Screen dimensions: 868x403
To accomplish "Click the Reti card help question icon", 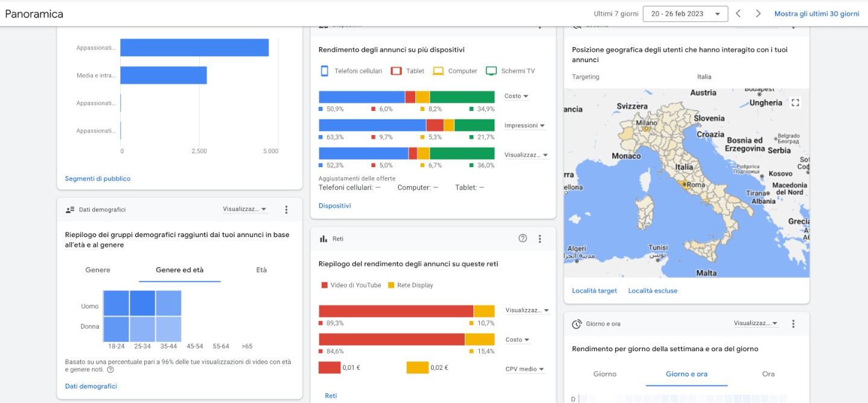I will (x=523, y=238).
